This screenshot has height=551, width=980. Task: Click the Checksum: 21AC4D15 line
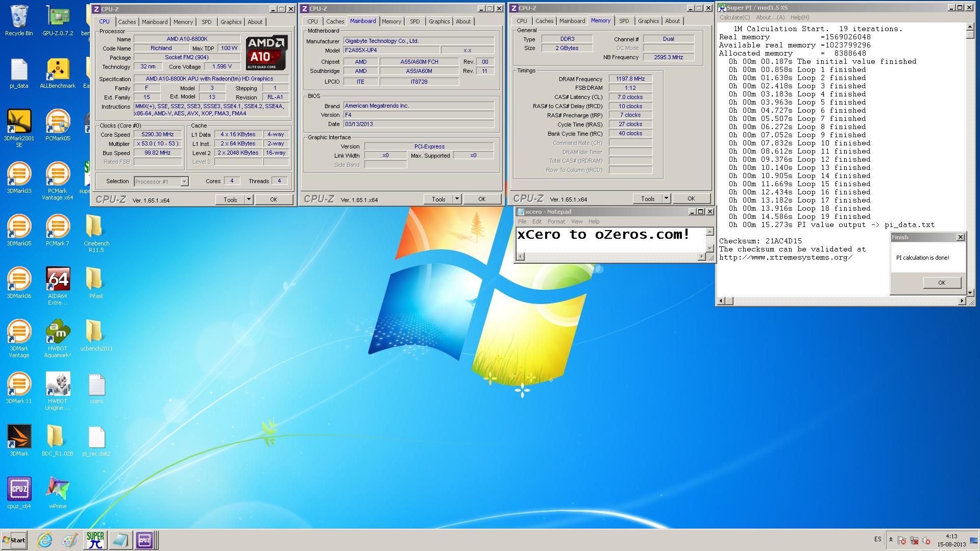760,241
